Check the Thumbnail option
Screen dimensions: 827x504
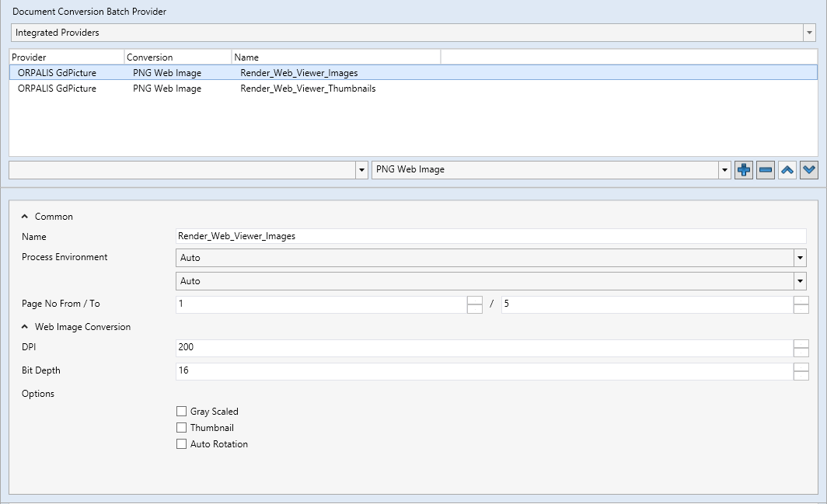[x=182, y=428]
